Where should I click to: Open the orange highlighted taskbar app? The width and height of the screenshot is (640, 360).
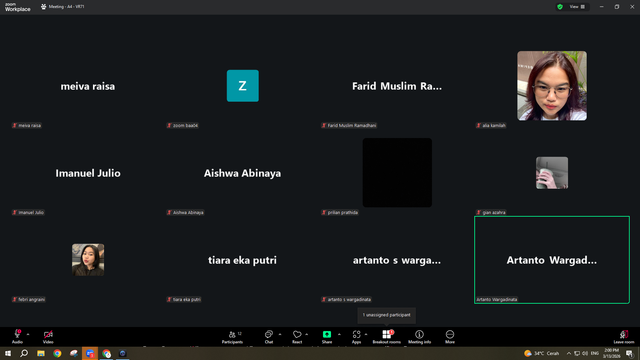90,353
